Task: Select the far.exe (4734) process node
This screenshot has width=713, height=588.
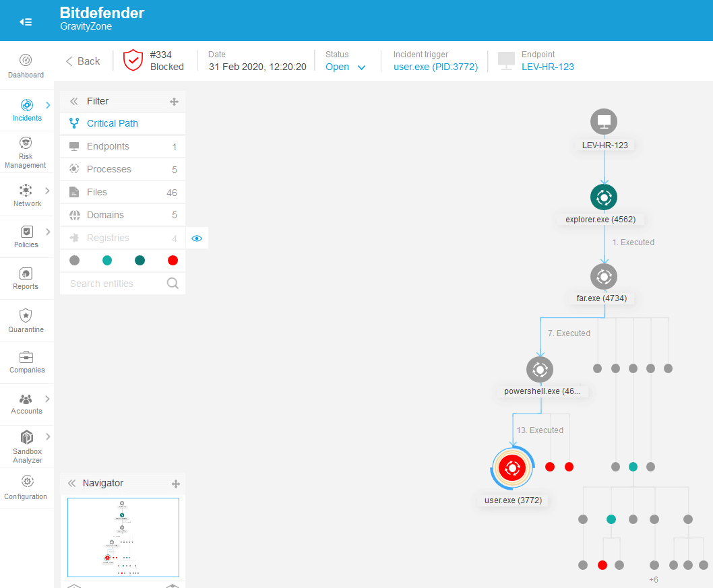Action: tap(604, 276)
